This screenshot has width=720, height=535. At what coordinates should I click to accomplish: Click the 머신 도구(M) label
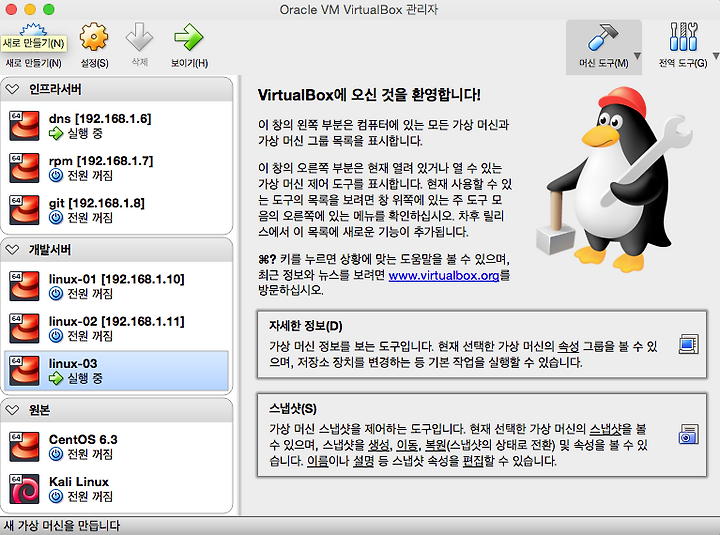(603, 63)
